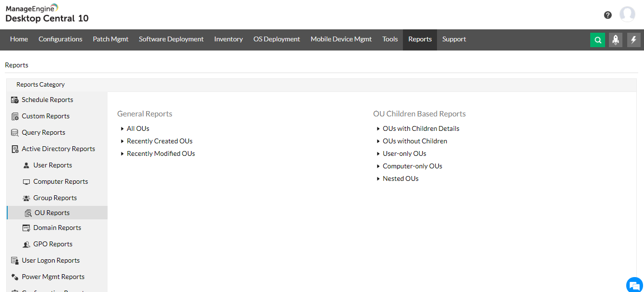Click the Active Directory Reports icon
Viewport: 644px width, 292px height.
pos(14,149)
